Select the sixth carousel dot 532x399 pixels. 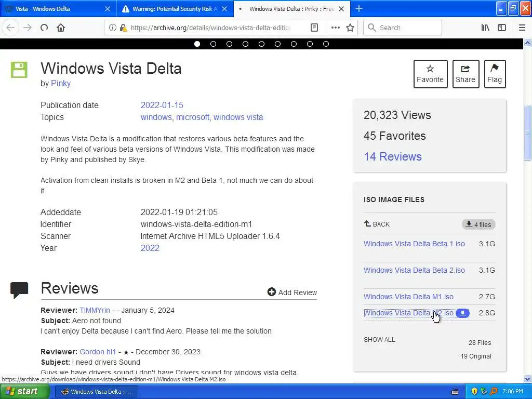coord(277,44)
